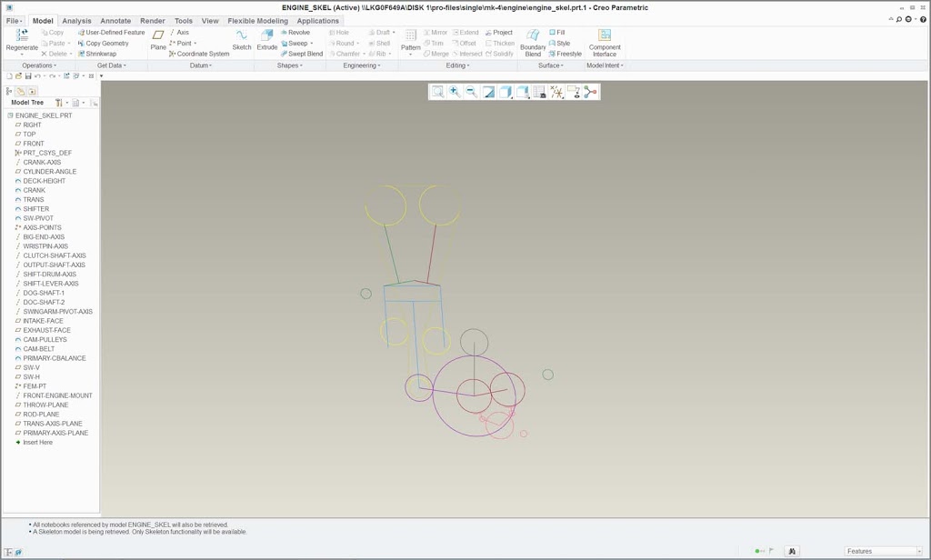The width and height of the screenshot is (931, 560).
Task: Click the Zoom Out magnifier icon
Action: click(x=471, y=92)
